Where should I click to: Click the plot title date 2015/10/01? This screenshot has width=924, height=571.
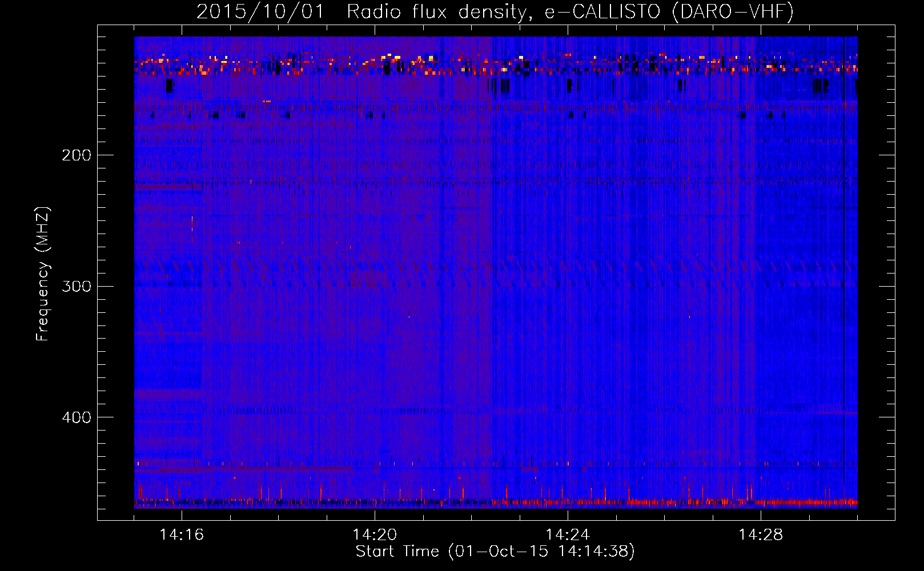(260, 11)
